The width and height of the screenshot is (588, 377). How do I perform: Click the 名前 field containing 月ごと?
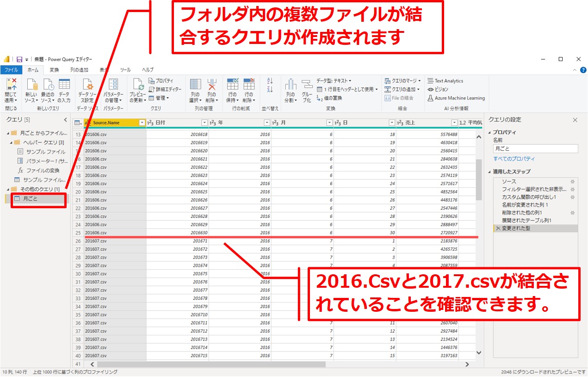535,148
